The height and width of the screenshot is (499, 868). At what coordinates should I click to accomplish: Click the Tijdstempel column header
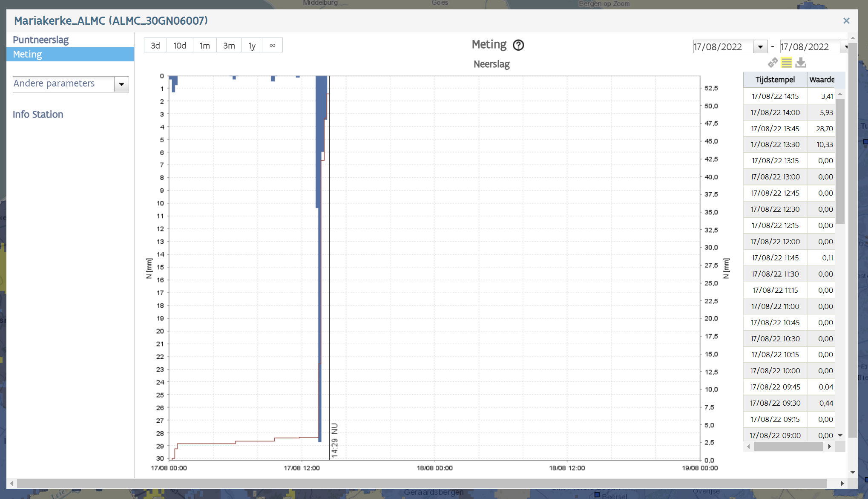(775, 80)
